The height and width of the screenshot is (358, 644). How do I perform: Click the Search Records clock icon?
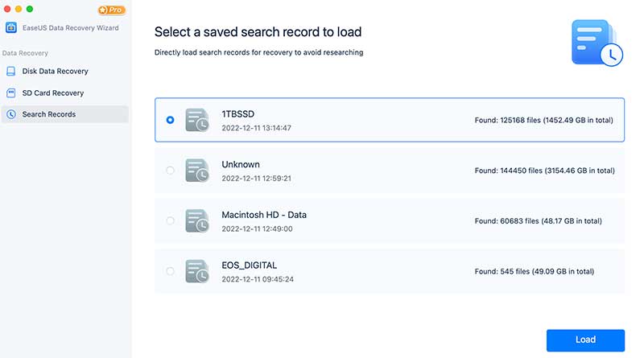click(11, 114)
